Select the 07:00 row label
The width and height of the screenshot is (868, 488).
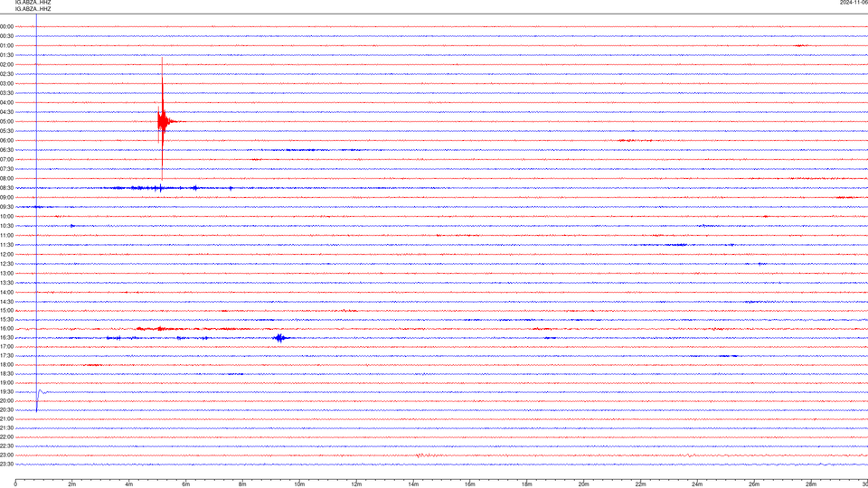6,159
